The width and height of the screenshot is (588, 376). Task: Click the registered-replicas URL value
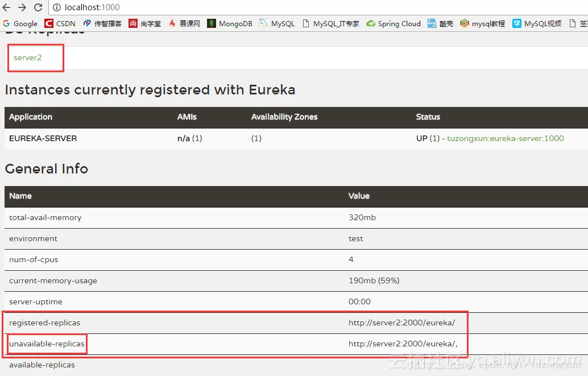point(401,323)
